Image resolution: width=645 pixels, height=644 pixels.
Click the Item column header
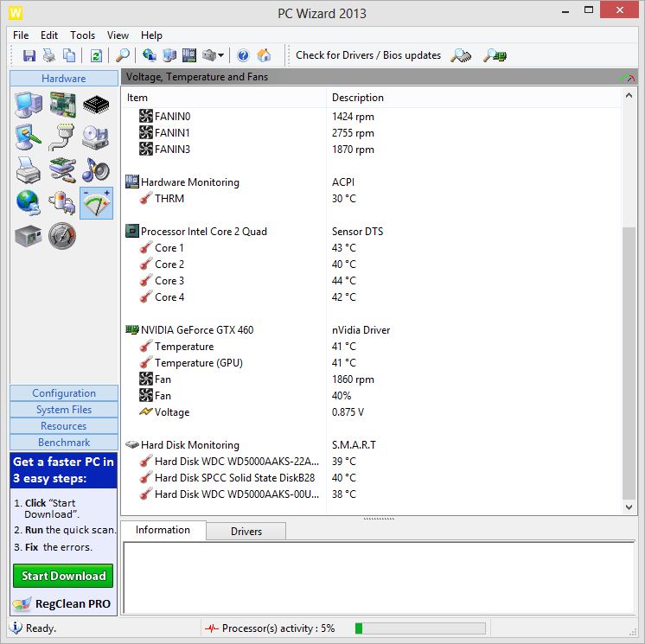224,98
